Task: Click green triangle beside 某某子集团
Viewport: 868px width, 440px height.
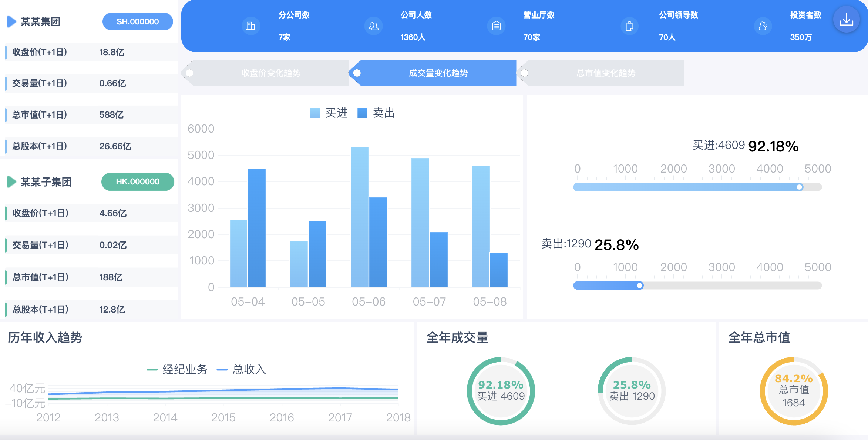Action: point(11,182)
